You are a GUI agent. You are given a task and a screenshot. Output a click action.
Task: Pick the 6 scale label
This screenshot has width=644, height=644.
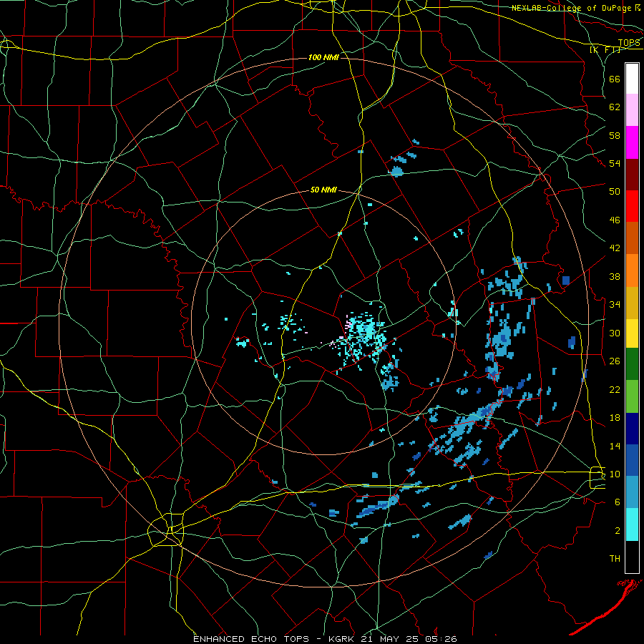click(618, 502)
